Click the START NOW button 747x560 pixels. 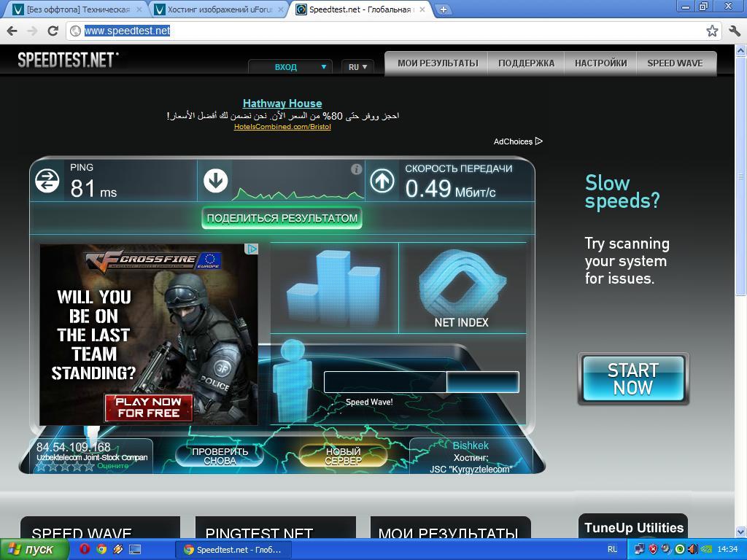633,379
